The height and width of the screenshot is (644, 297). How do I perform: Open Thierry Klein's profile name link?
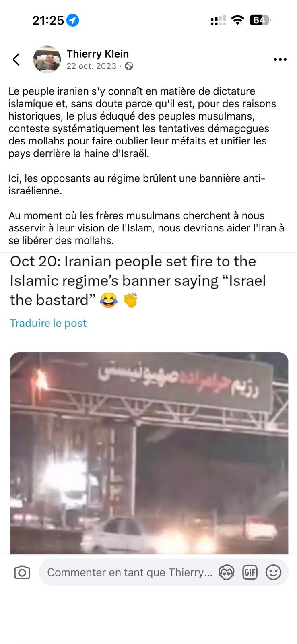[98, 54]
